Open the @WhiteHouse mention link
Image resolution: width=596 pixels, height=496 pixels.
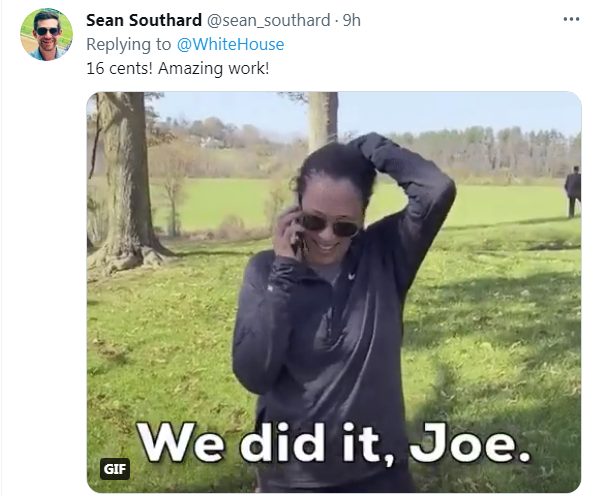pyautogui.click(x=230, y=44)
